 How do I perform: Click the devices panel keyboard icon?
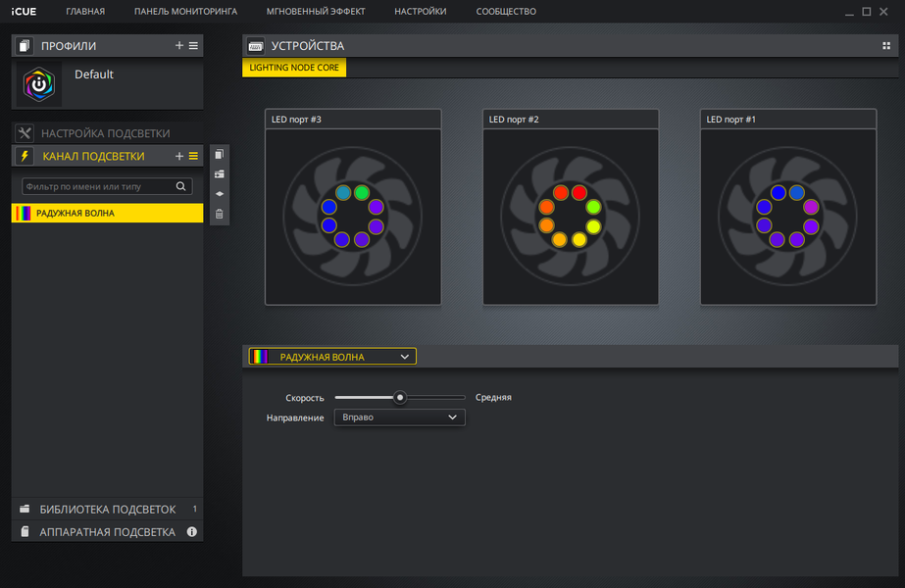pyautogui.click(x=255, y=46)
